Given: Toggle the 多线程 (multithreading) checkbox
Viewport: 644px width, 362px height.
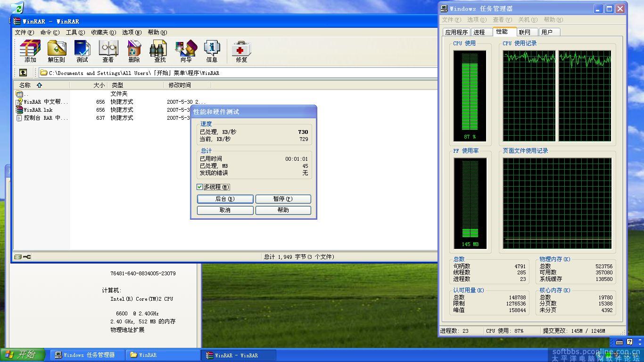Looking at the screenshot, I should click(200, 187).
